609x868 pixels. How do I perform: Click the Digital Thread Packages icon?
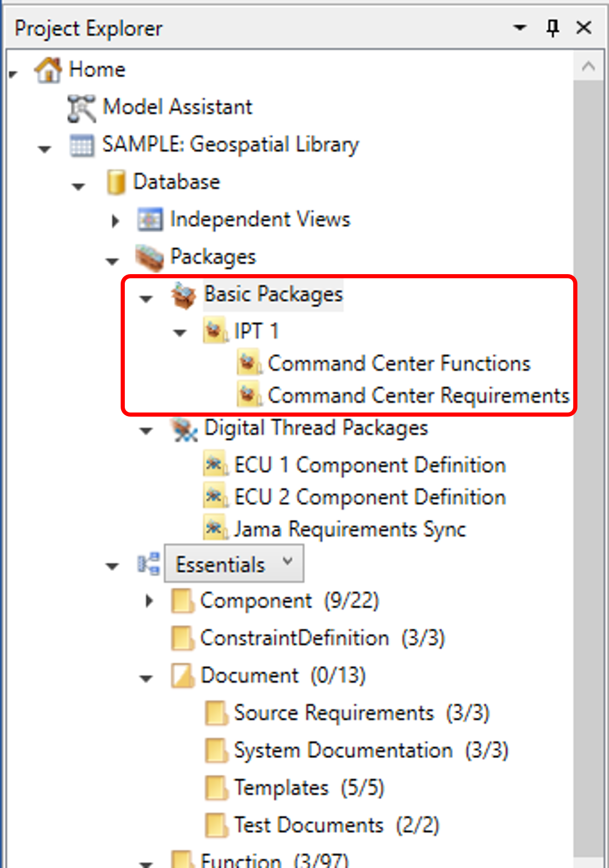pos(184,430)
